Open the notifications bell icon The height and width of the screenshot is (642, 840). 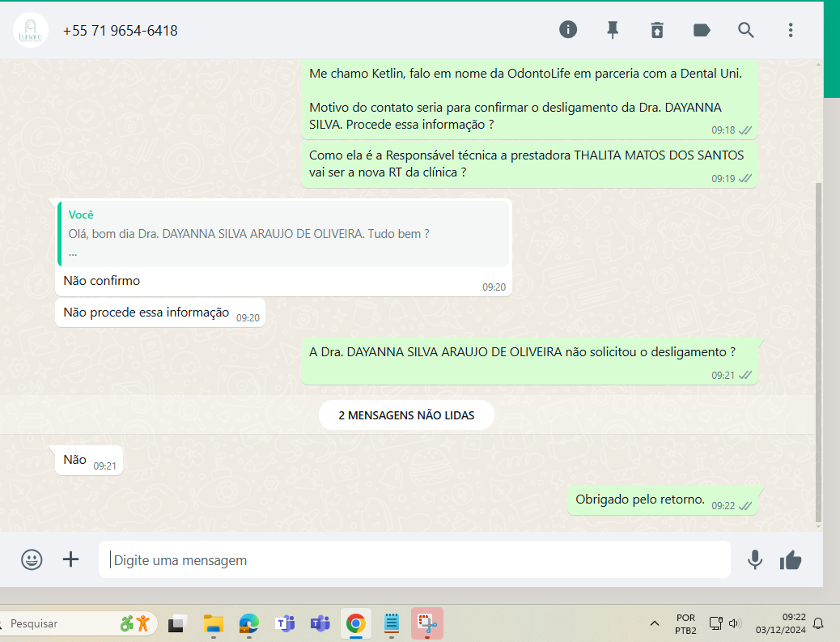[818, 623]
